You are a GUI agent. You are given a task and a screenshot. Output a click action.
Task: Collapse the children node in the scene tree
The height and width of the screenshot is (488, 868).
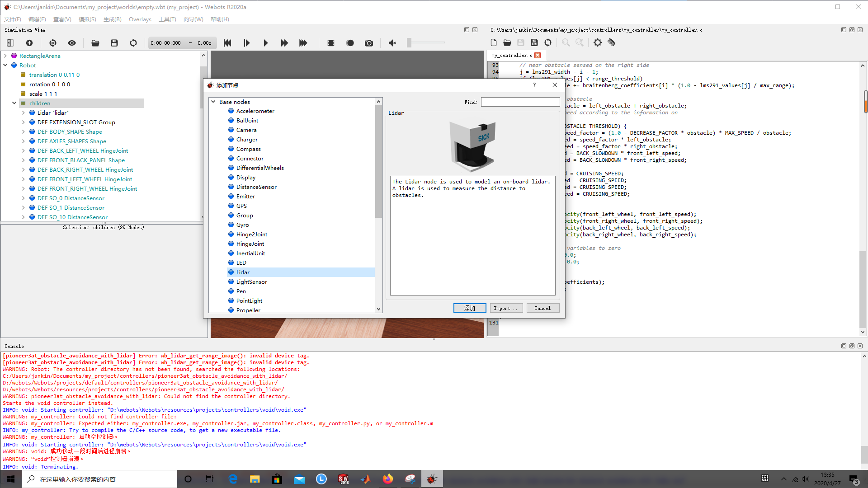click(14, 103)
